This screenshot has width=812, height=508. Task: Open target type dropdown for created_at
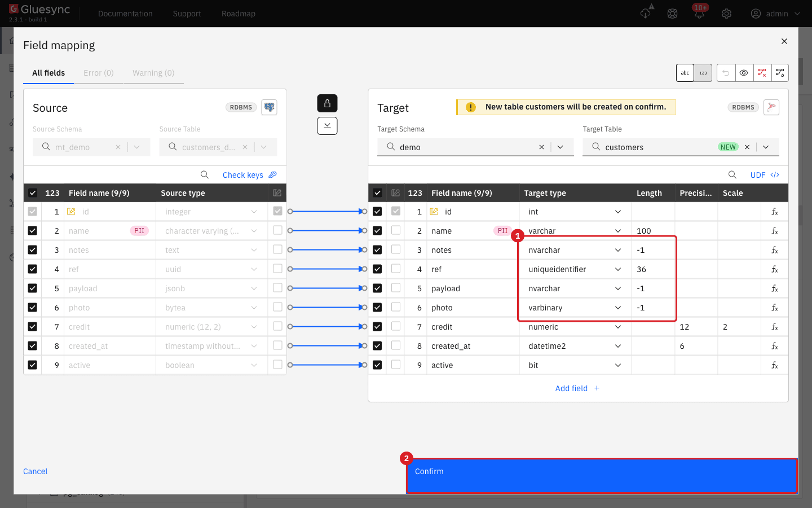(x=575, y=346)
